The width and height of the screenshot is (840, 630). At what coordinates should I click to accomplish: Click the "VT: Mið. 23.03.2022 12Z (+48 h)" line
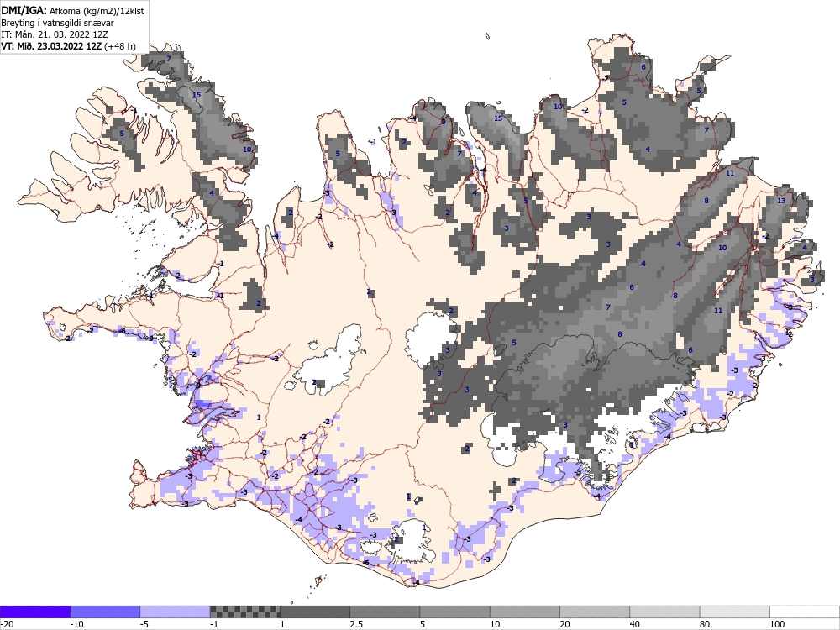click(x=68, y=46)
